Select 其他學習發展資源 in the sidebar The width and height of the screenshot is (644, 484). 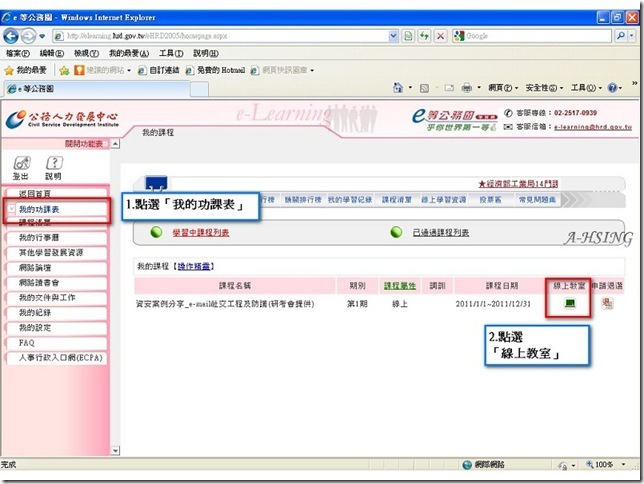(x=57, y=253)
